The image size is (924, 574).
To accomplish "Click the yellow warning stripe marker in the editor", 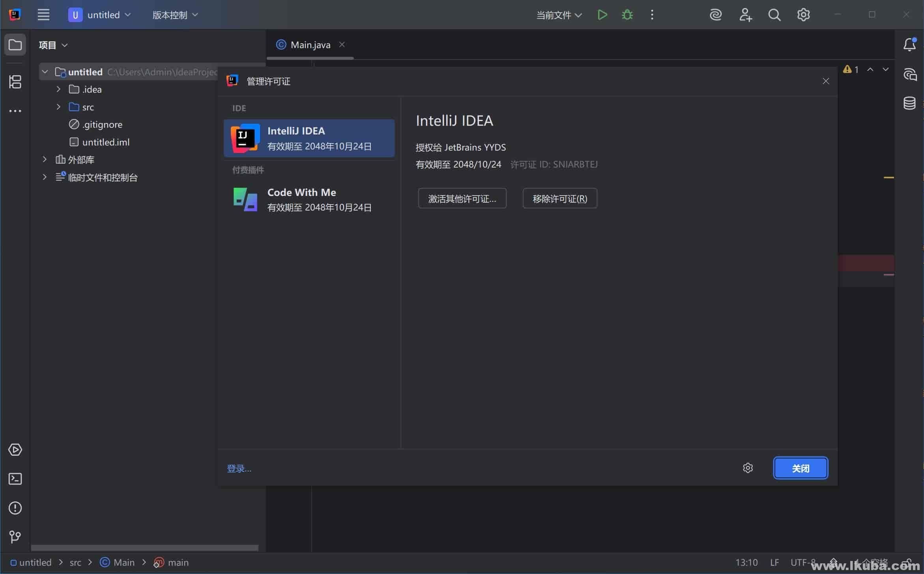I will click(x=888, y=178).
